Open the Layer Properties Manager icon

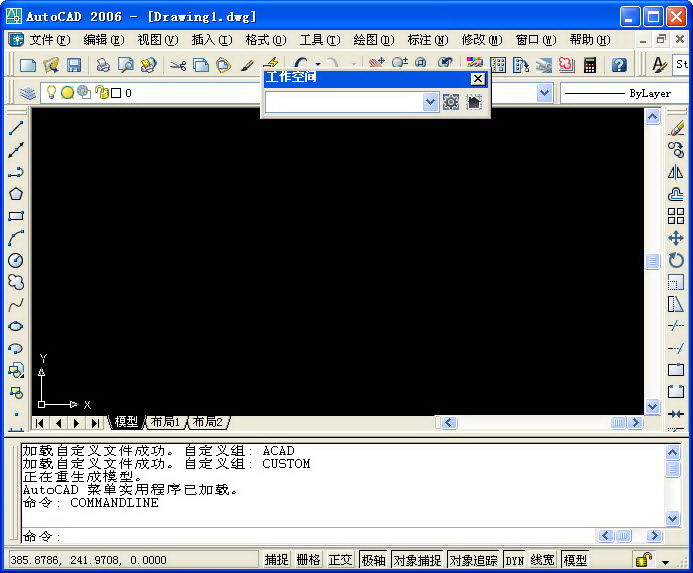pyautogui.click(x=28, y=93)
